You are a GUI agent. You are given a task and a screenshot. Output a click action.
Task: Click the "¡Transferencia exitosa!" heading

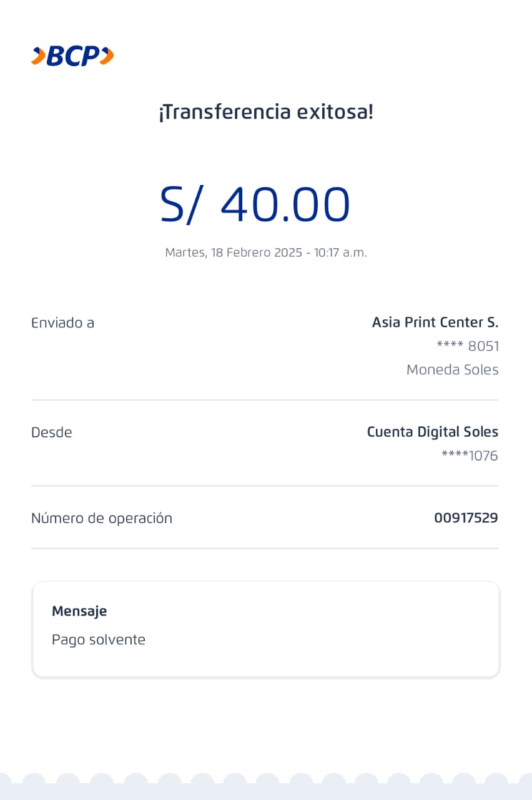[x=266, y=112]
